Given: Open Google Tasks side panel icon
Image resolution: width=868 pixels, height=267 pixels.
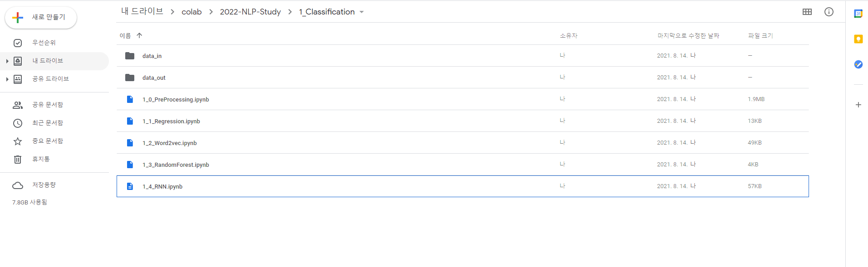Looking at the screenshot, I should pyautogui.click(x=858, y=64).
